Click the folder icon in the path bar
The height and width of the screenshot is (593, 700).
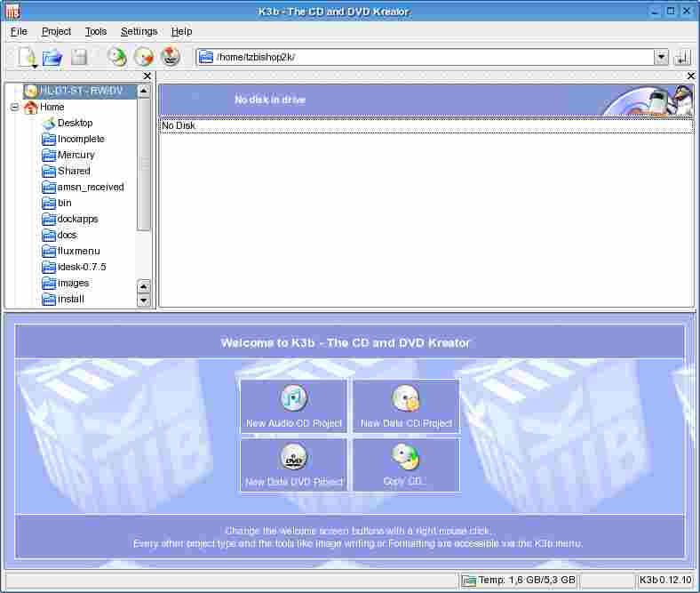[x=206, y=57]
